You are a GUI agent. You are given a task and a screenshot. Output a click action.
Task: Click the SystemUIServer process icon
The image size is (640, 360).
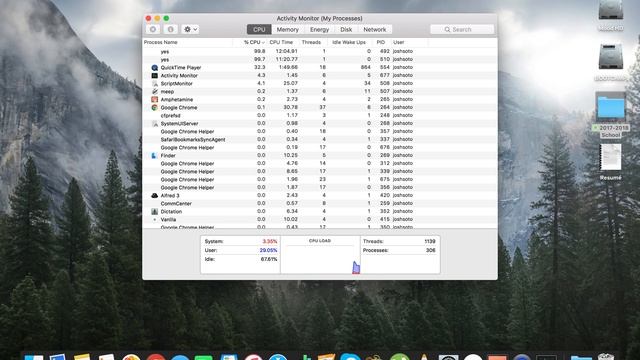(154, 123)
